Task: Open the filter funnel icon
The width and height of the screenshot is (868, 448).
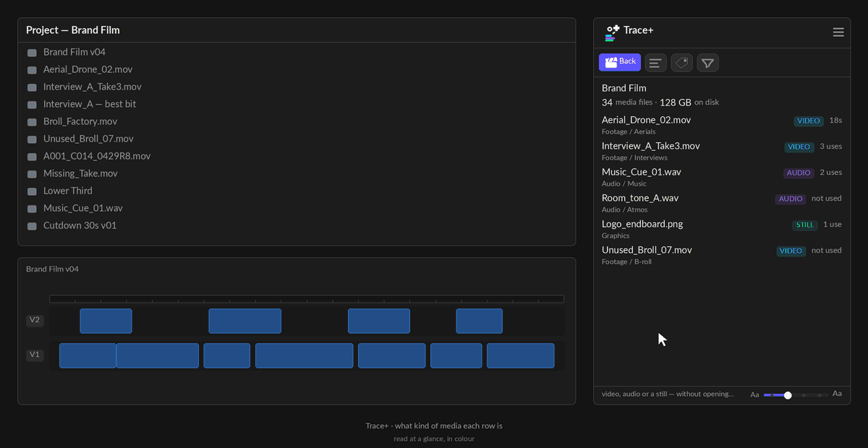Action: coord(707,63)
